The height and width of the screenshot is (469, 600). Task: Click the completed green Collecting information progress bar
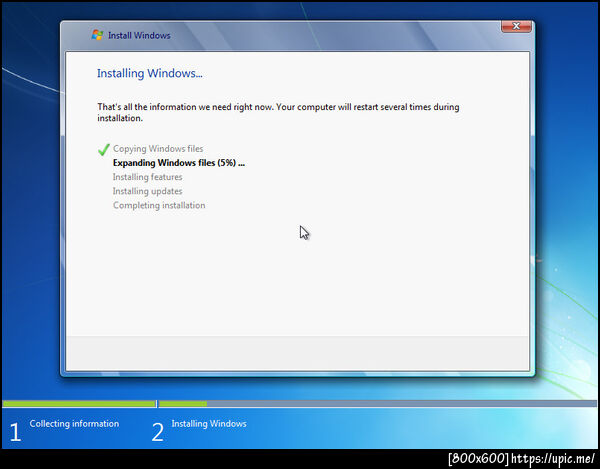point(79,404)
